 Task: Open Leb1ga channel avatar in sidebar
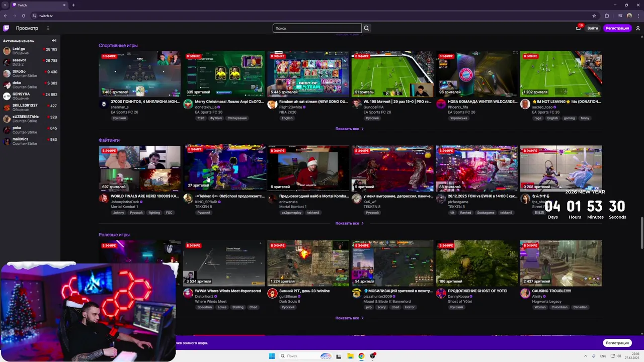click(x=7, y=51)
